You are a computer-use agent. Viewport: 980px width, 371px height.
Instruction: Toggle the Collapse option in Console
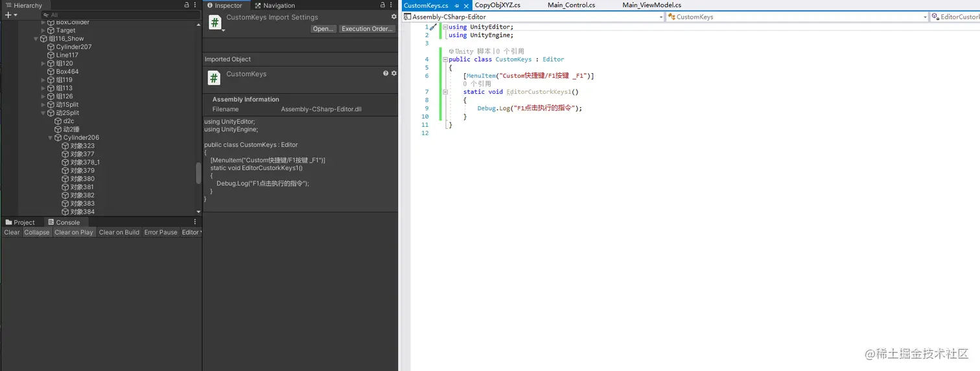(x=37, y=232)
